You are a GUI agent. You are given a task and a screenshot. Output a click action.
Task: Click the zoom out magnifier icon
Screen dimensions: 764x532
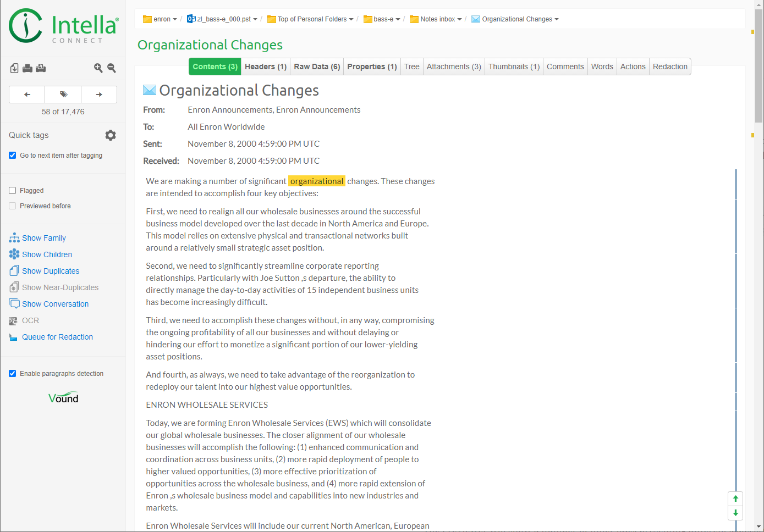pyautogui.click(x=112, y=68)
